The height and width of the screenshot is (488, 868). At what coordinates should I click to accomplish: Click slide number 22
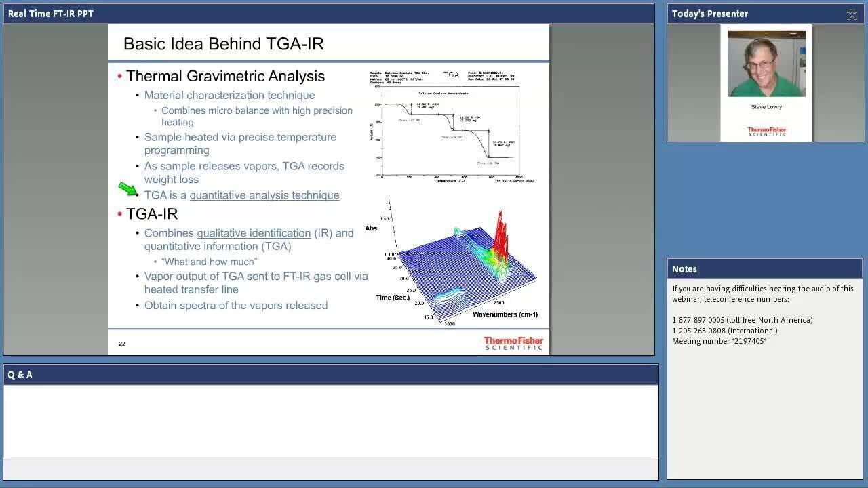(122, 344)
